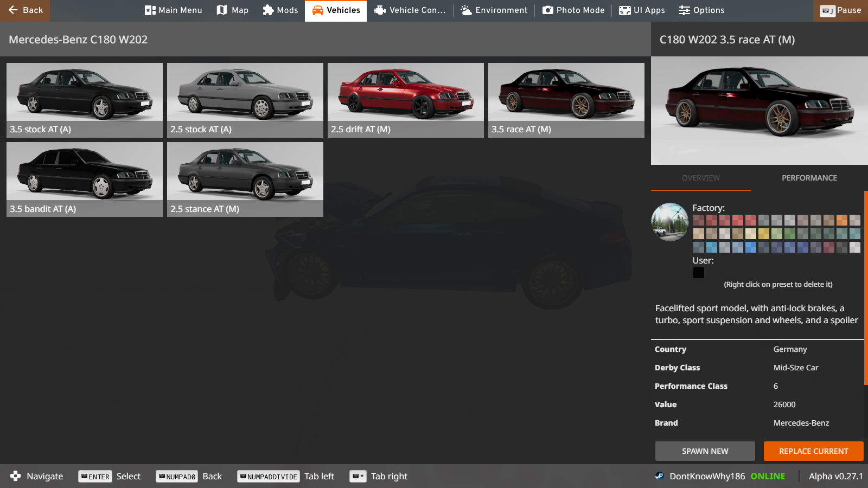
Task: Click REPLACE CURRENT button
Action: (814, 451)
